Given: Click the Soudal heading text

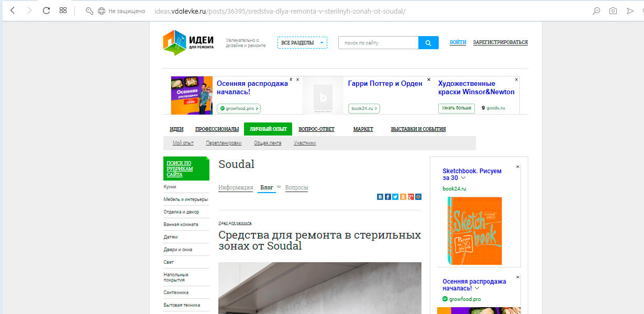Looking at the screenshot, I should tap(236, 164).
